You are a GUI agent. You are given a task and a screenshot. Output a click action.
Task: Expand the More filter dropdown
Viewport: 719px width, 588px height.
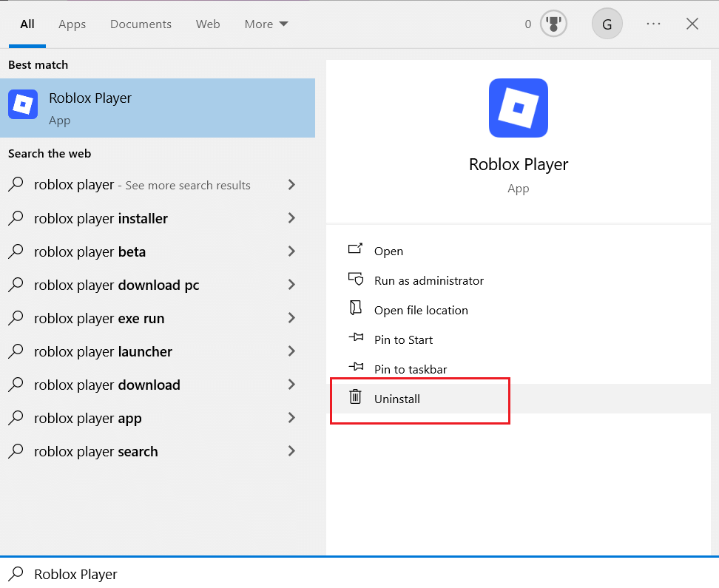tap(266, 24)
